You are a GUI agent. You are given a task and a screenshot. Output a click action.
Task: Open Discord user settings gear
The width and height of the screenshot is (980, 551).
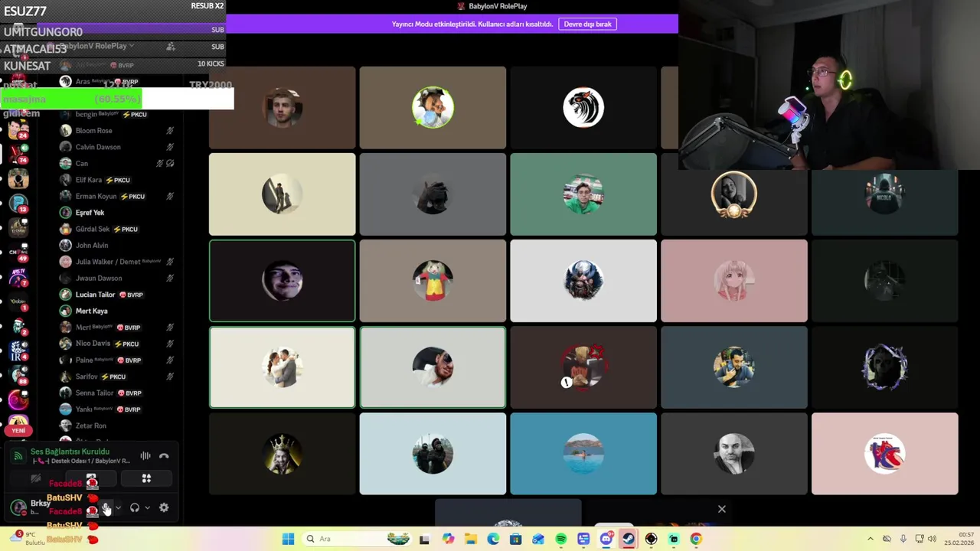(x=164, y=507)
